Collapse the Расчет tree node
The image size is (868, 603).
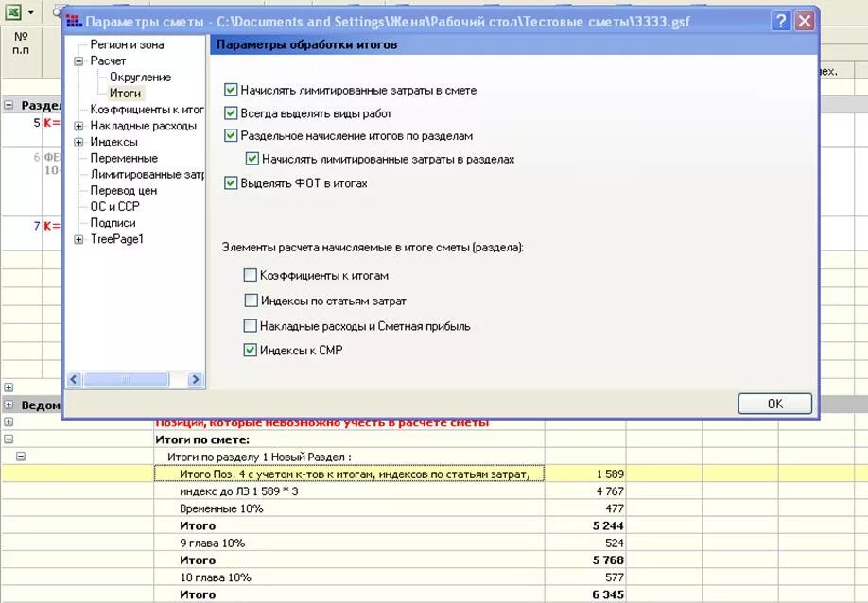[78, 60]
